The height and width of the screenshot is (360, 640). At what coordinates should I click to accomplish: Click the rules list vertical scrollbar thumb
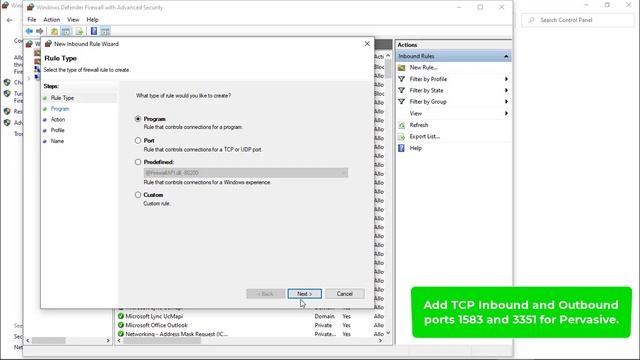(388, 69)
